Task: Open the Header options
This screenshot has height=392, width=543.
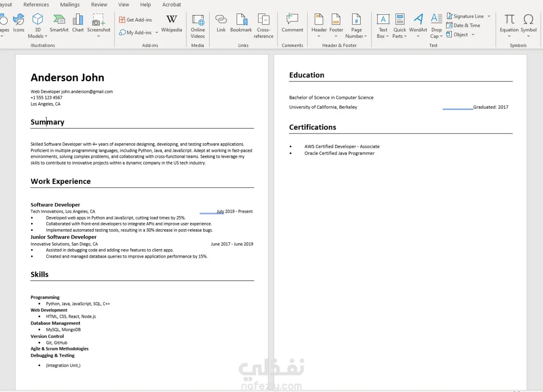Action: (319, 25)
